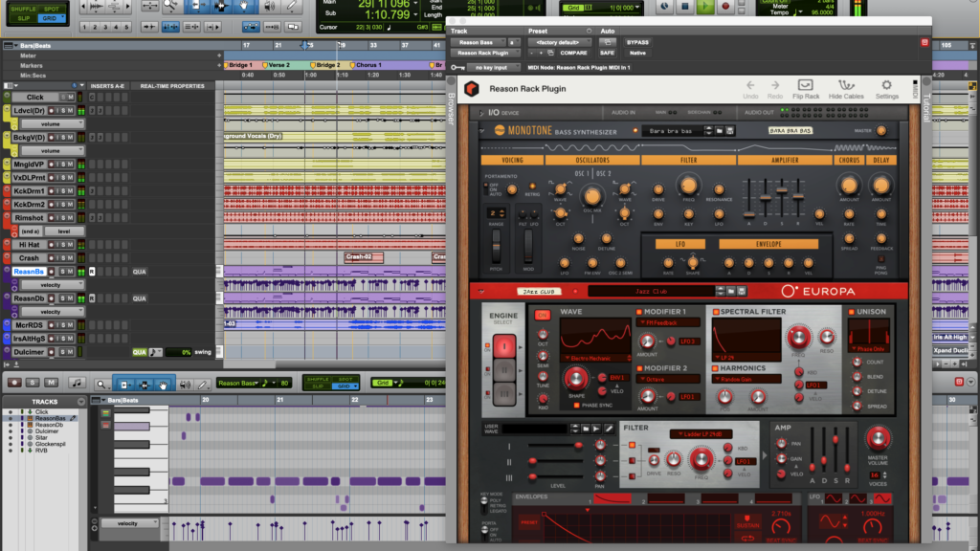Click the green Play transport button
Image resolution: width=980 pixels, height=551 pixels.
[704, 7]
